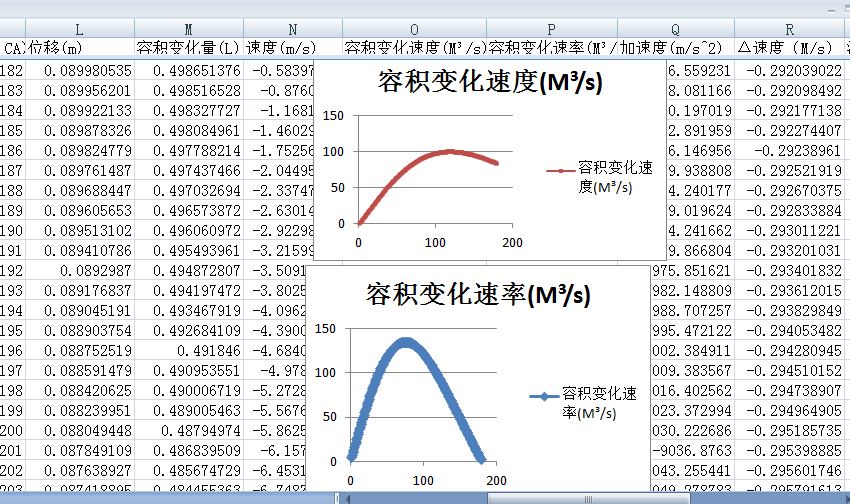
Task: Select cell with value 0.089956201
Action: [80, 91]
